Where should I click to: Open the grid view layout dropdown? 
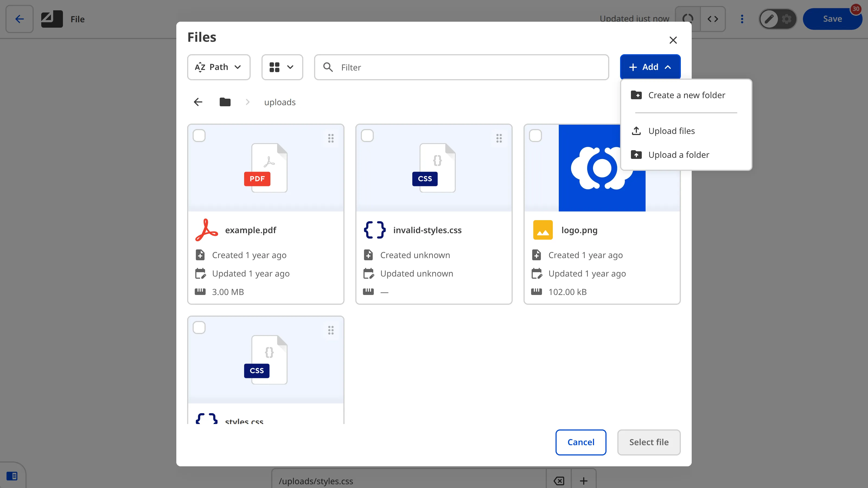point(282,67)
